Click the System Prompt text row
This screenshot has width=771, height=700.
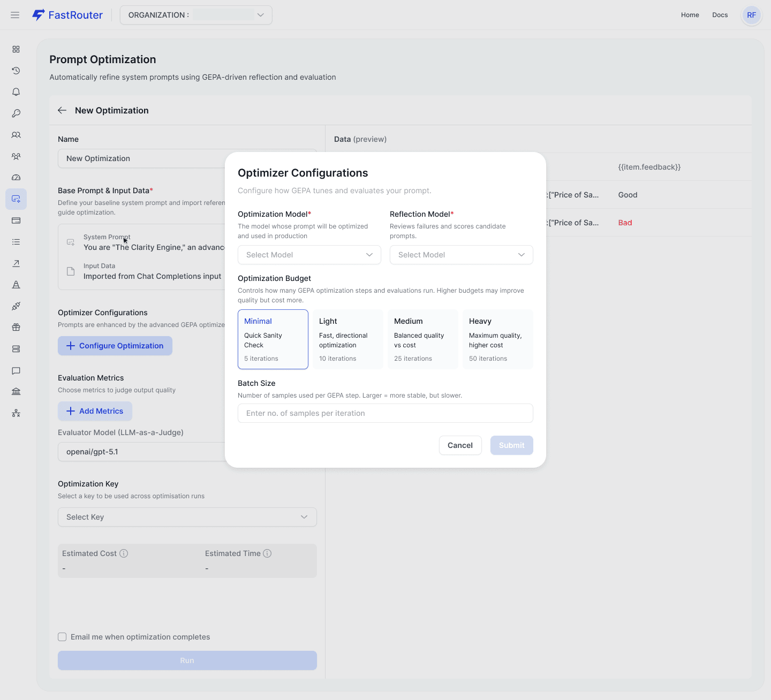click(154, 242)
